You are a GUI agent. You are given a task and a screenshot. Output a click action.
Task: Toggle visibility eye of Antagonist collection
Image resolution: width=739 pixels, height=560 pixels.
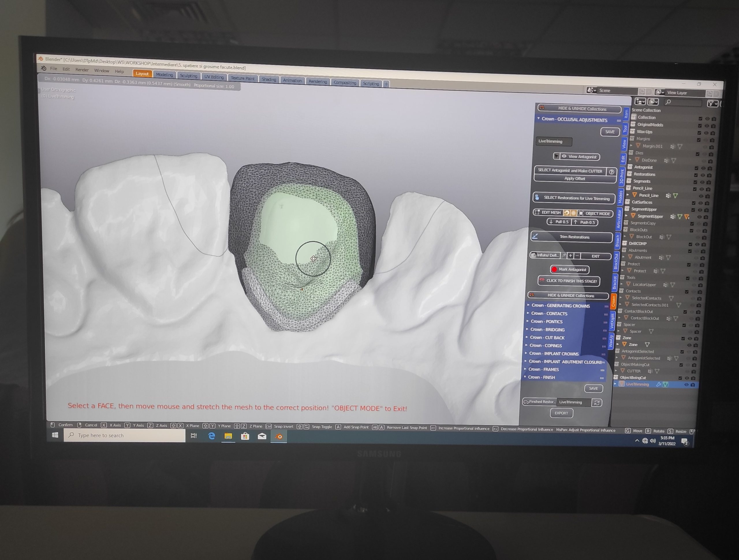click(703, 168)
